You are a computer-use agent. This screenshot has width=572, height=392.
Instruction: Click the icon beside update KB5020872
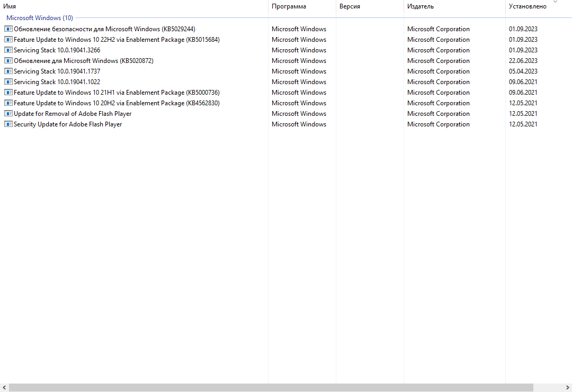8,60
